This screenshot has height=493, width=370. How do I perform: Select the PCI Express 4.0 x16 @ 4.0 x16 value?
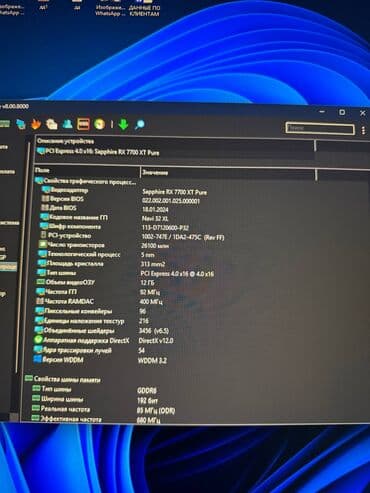coord(177,274)
